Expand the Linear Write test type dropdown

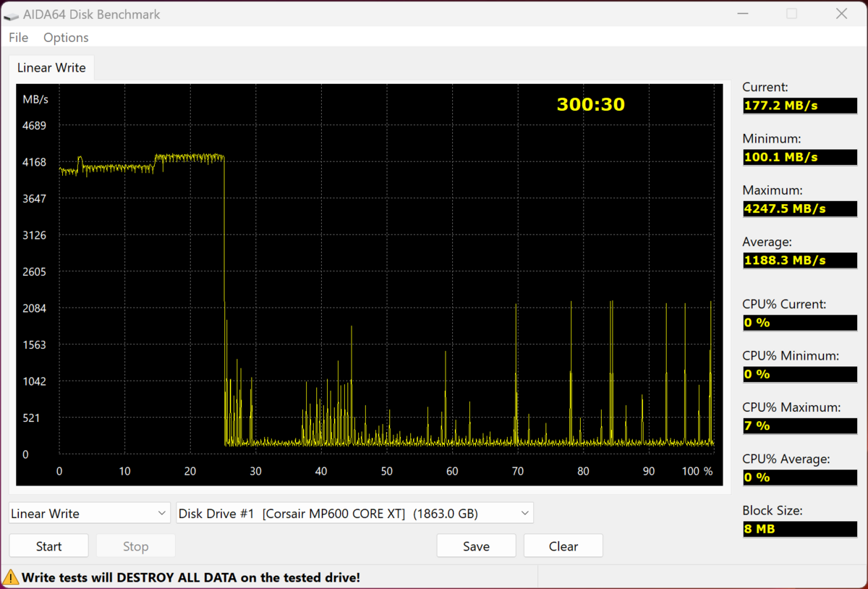coord(90,513)
